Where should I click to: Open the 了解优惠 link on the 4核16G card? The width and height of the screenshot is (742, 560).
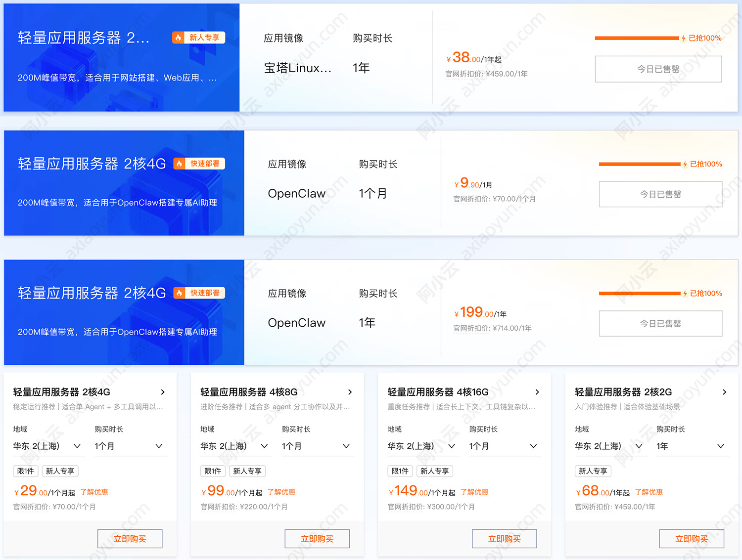coord(475,492)
